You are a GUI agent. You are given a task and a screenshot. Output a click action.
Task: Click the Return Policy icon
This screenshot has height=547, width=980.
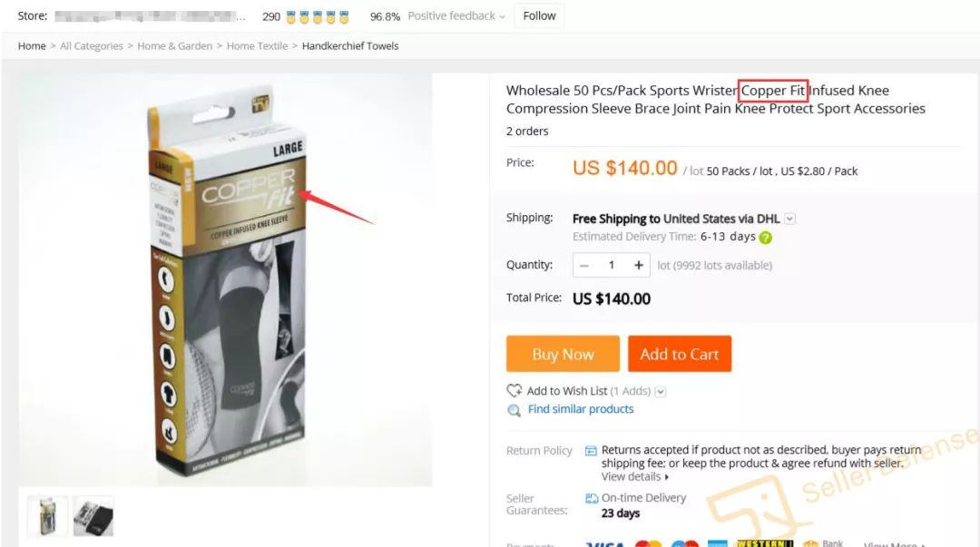(591, 450)
